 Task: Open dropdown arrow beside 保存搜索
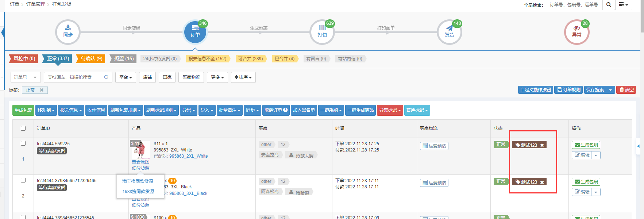(x=610, y=90)
